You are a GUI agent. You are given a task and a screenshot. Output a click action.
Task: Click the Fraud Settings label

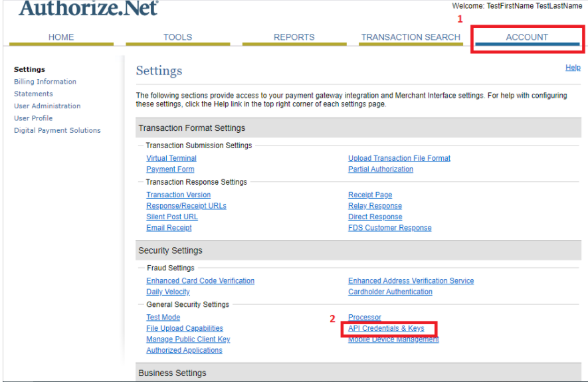click(171, 268)
